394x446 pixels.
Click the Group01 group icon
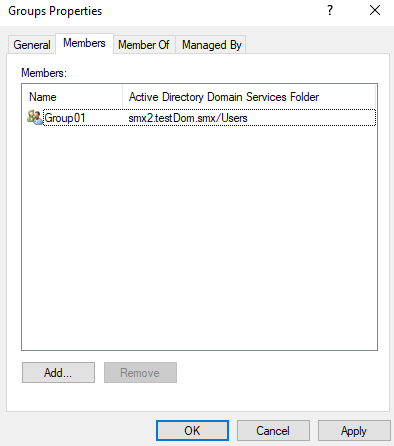[x=35, y=117]
